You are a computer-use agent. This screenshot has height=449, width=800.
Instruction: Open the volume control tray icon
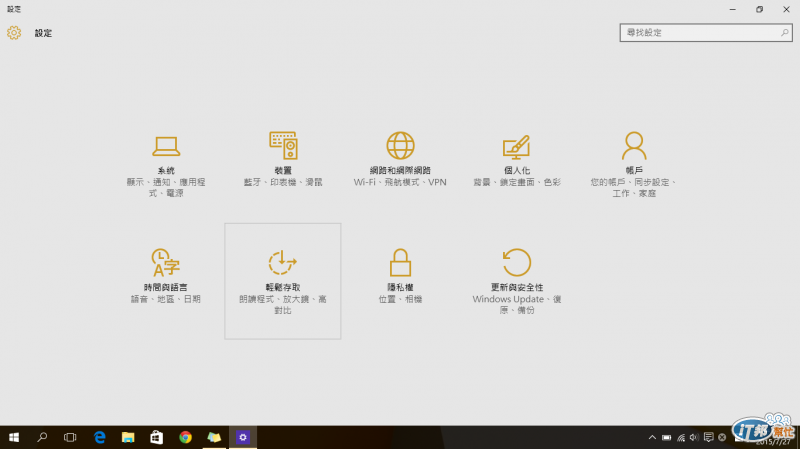click(x=694, y=437)
